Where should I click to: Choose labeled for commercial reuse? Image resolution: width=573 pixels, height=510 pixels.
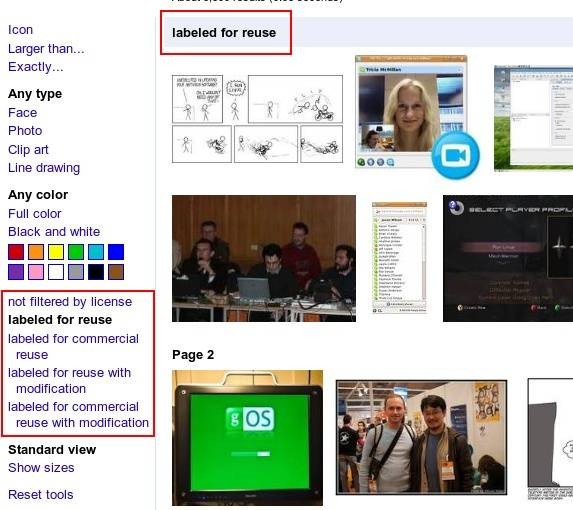[73, 346]
